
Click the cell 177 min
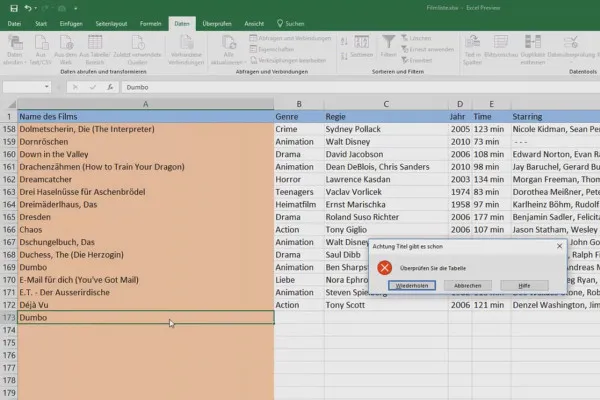point(492,217)
